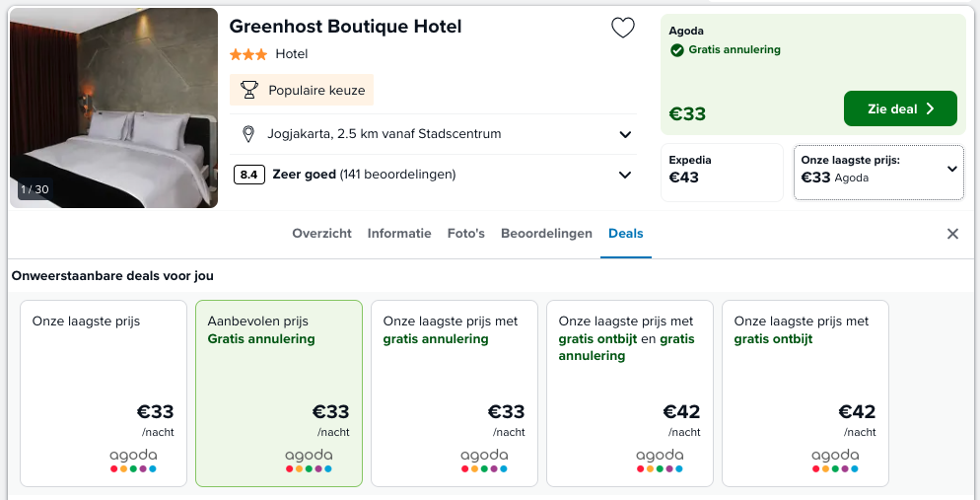This screenshot has width=980, height=500.
Task: Open the Informatie tab
Action: tap(399, 234)
